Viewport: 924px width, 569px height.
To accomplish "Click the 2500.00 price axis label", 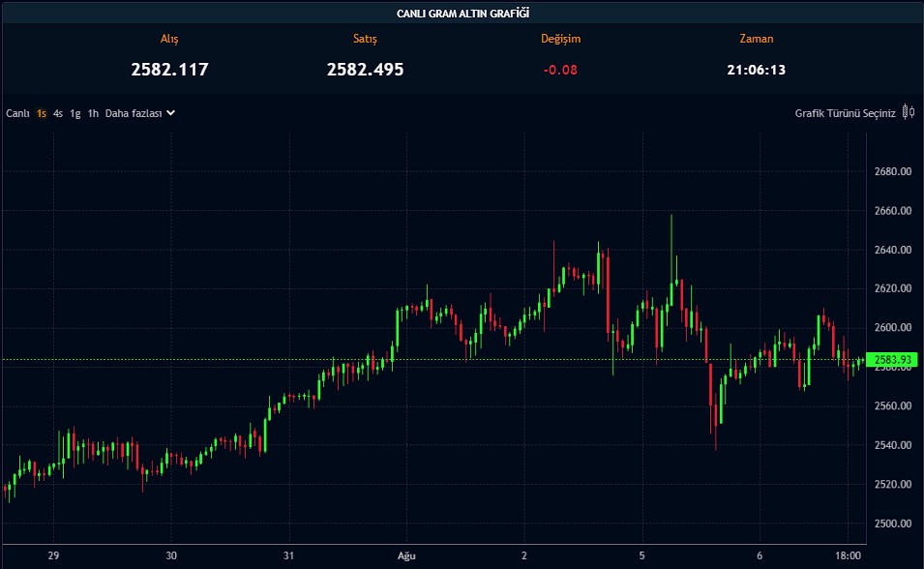I will tap(892, 524).
